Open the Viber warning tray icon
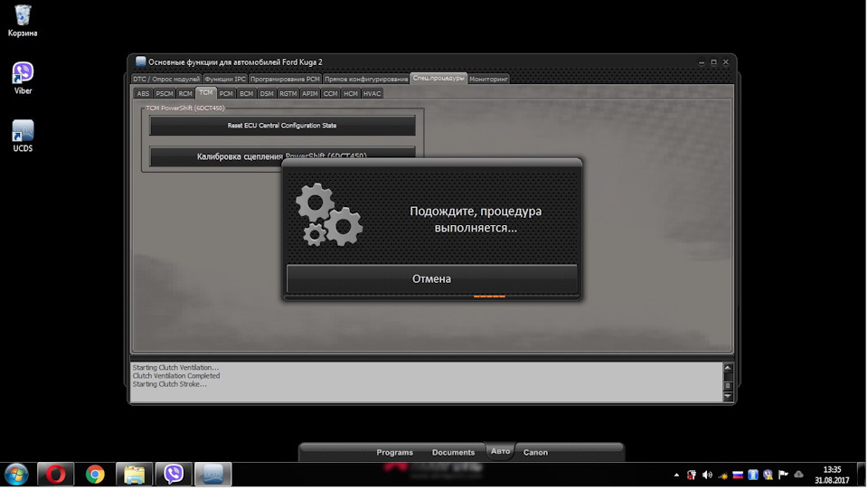Screen dimensions: 868x490 click(768, 475)
